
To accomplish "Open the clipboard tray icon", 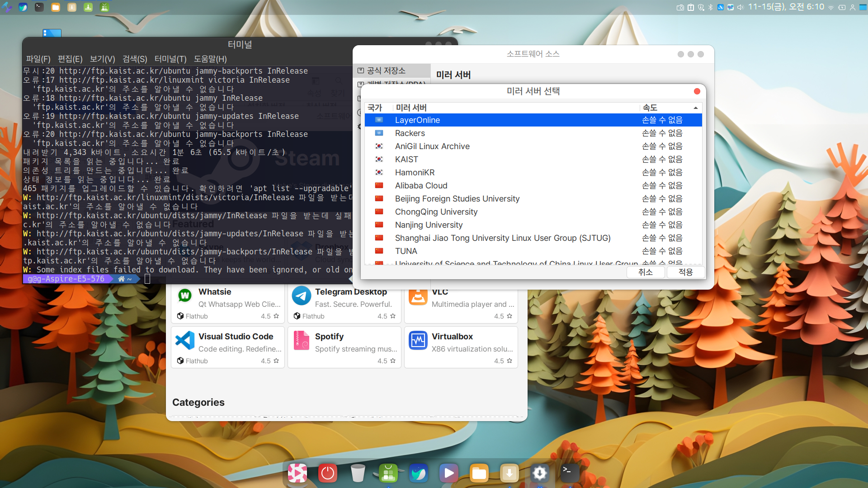I will (x=691, y=7).
